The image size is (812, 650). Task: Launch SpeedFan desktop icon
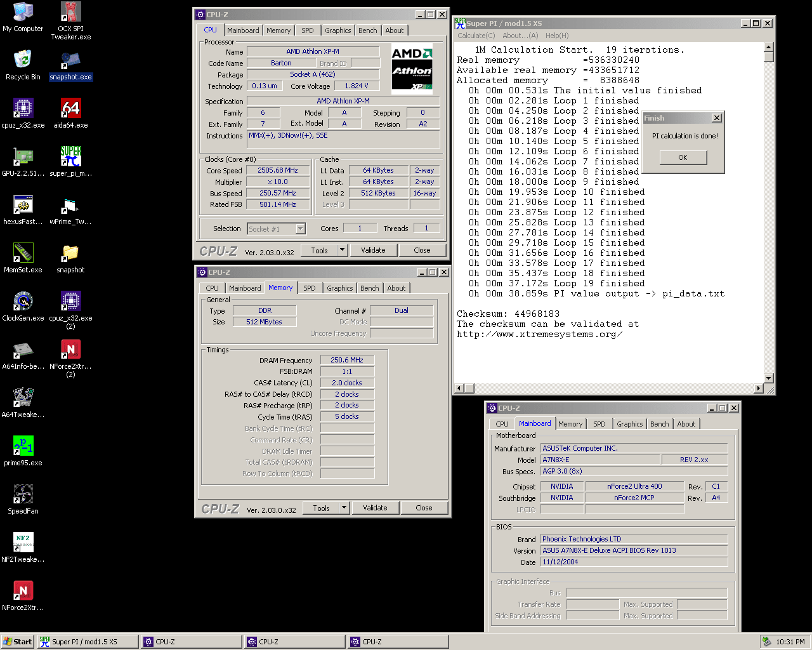[23, 500]
